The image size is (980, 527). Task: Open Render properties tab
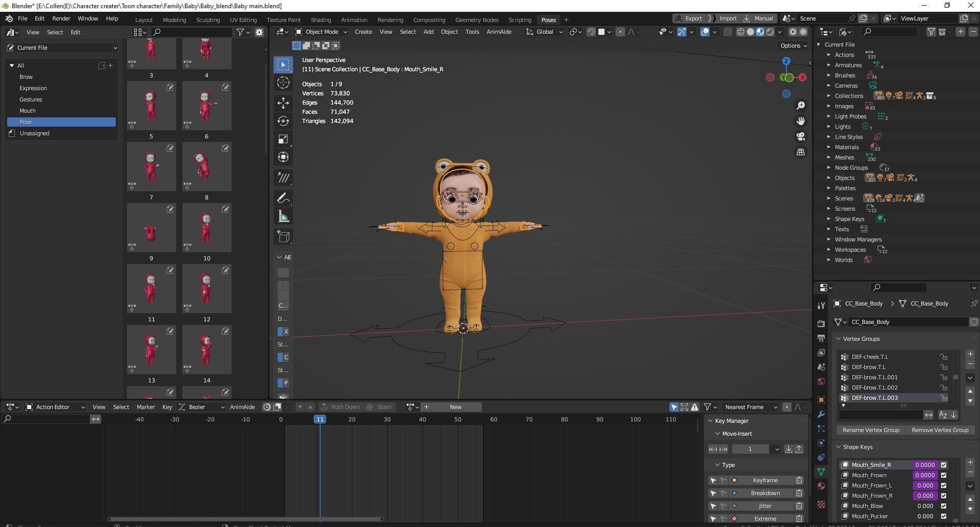pos(821,323)
